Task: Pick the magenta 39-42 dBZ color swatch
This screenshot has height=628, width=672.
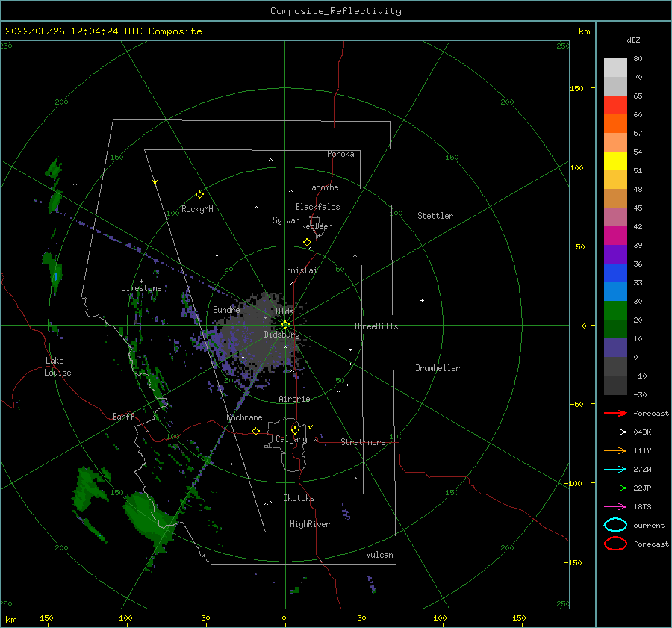Action: tap(615, 236)
